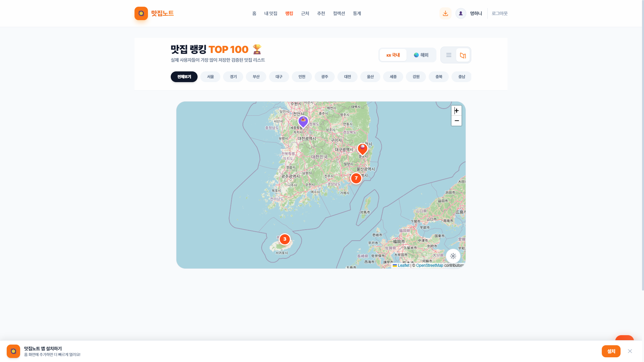The image size is (644, 362).
Task: Filter ranking by 인천
Action: pos(302,77)
